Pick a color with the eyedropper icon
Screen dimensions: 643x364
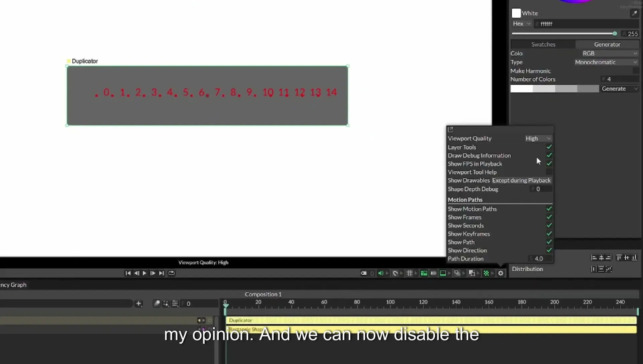click(x=634, y=13)
